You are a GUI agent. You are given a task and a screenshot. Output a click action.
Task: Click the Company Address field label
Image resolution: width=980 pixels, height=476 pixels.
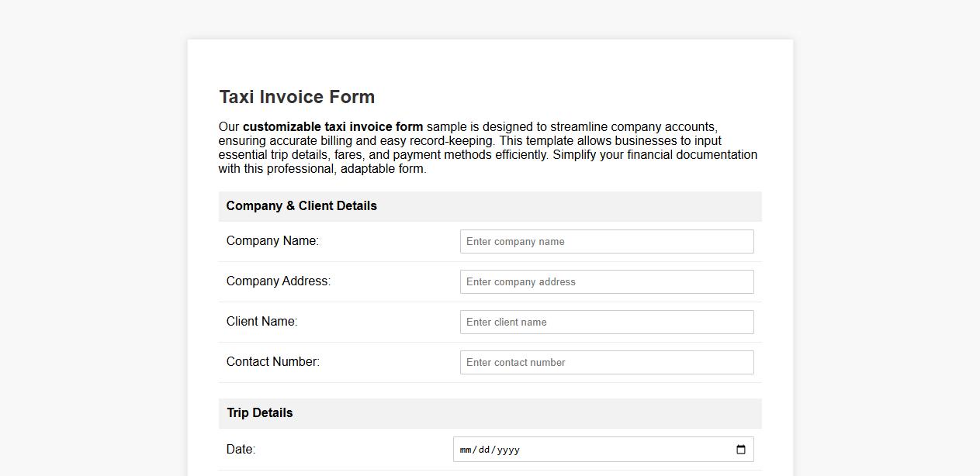(x=278, y=281)
